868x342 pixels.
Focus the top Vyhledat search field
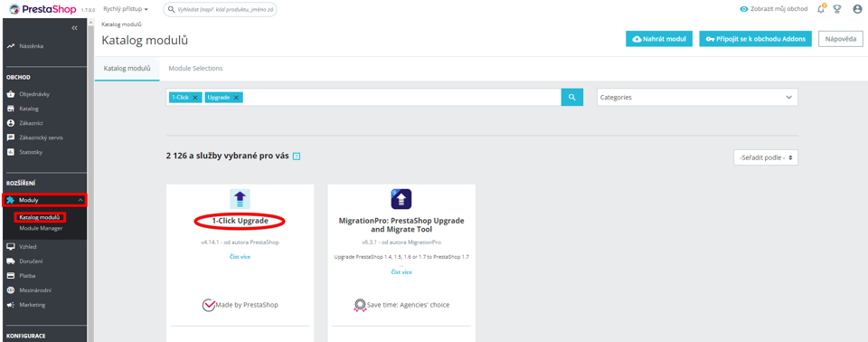221,9
